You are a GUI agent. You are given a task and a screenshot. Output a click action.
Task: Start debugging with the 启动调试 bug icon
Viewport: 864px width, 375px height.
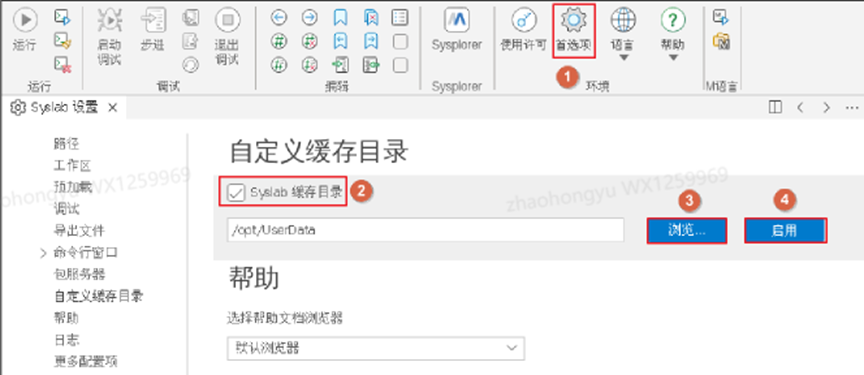click(109, 21)
